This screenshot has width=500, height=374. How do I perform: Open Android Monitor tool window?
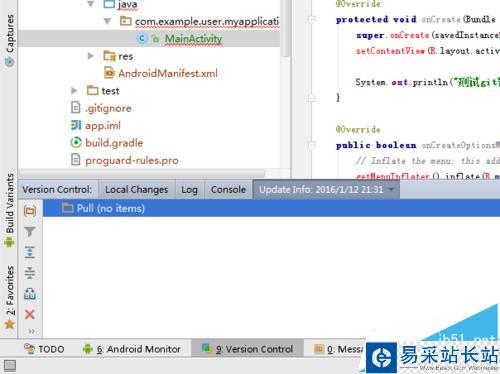click(x=131, y=349)
